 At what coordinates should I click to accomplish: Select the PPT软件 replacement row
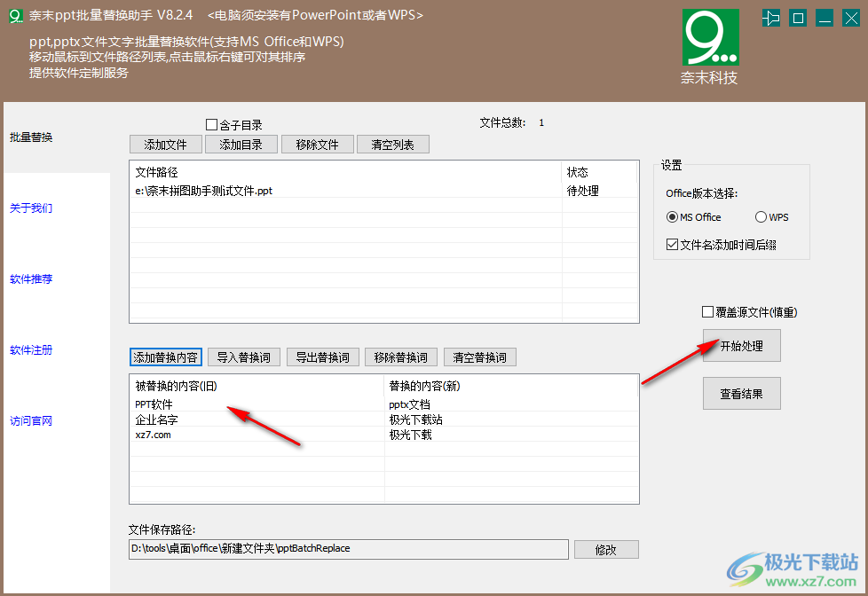(384, 404)
